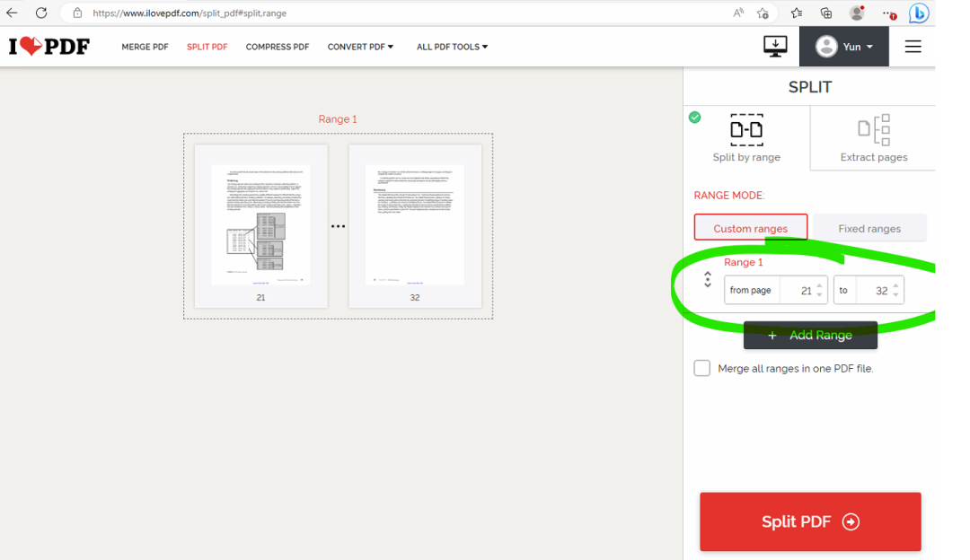Click the Add Range button
The width and height of the screenshot is (970, 560).
(810, 335)
